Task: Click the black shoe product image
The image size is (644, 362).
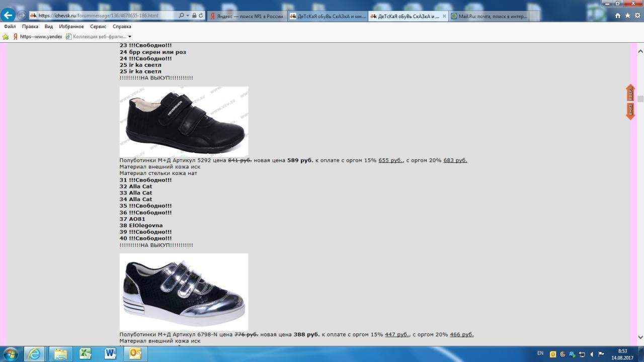Action: (184, 121)
